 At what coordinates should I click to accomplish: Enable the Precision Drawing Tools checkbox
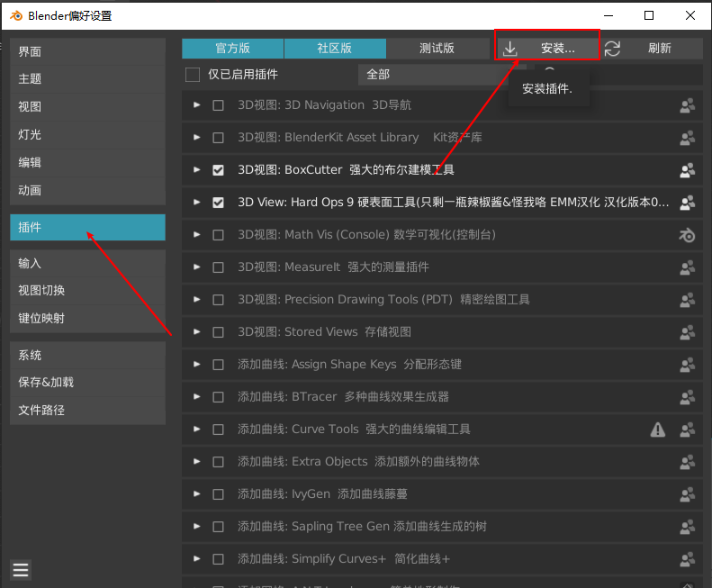tap(218, 300)
